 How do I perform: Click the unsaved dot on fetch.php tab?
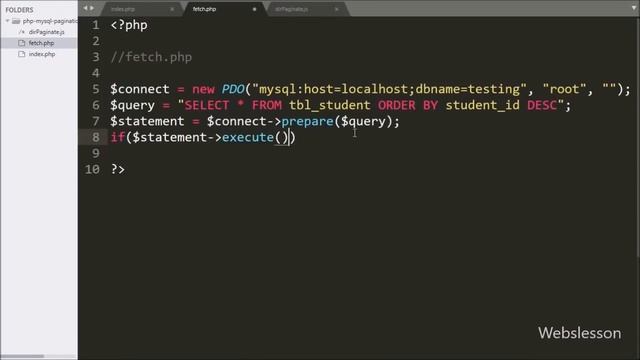pyautogui.click(x=254, y=9)
